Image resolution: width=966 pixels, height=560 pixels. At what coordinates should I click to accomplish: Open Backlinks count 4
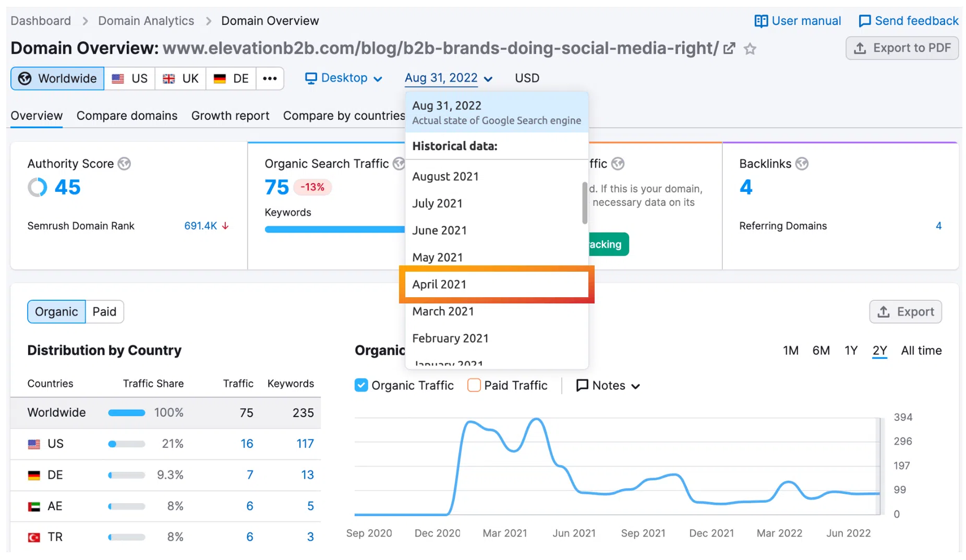coord(746,187)
